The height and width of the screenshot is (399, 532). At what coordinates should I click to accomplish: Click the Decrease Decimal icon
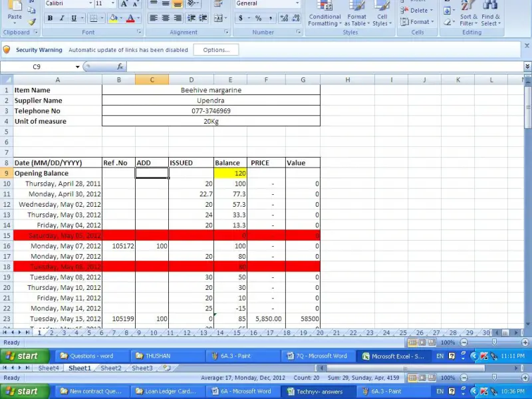point(296,18)
